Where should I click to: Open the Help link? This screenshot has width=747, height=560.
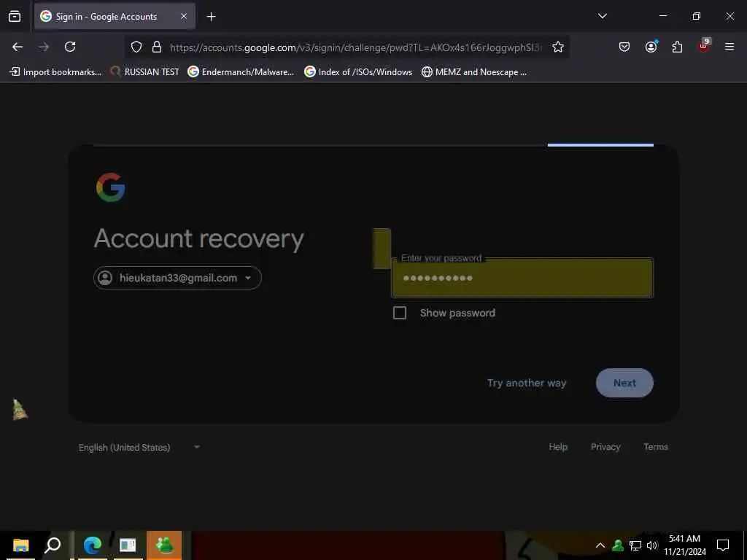[558, 447]
